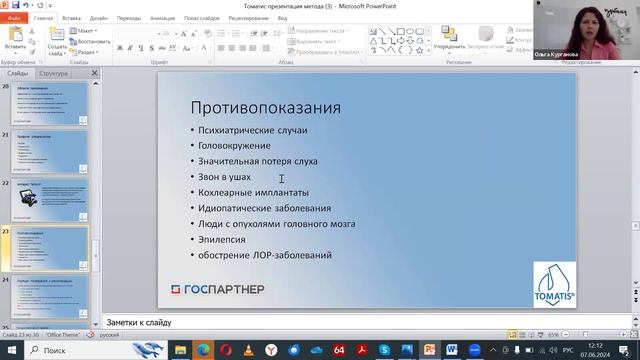
Task: Click the Arrange (Упорядочить) icon
Action: point(449,34)
